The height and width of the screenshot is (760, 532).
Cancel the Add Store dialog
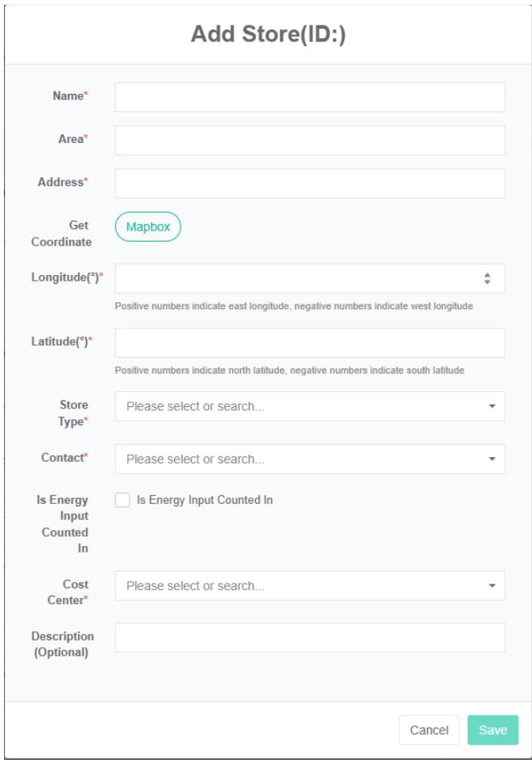click(x=429, y=730)
